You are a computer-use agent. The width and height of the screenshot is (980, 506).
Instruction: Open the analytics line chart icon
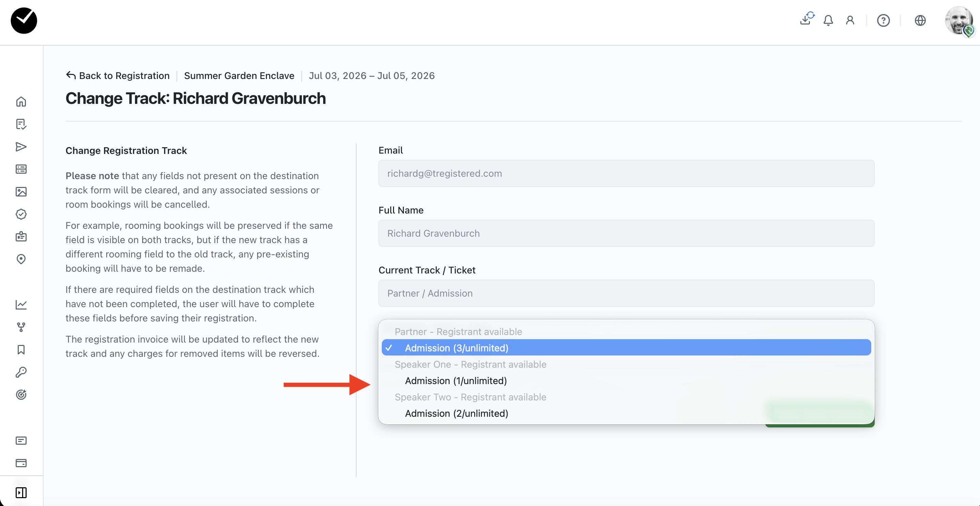pos(21,304)
